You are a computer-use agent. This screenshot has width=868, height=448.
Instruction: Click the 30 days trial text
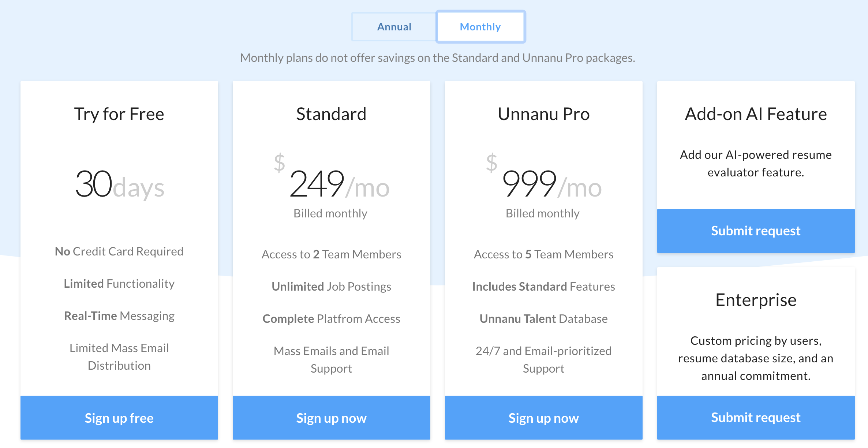coord(119,185)
